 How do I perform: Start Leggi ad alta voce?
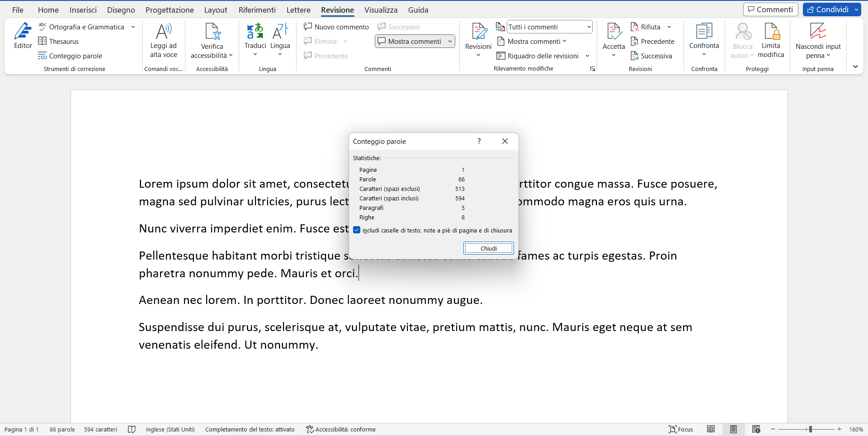(164, 41)
